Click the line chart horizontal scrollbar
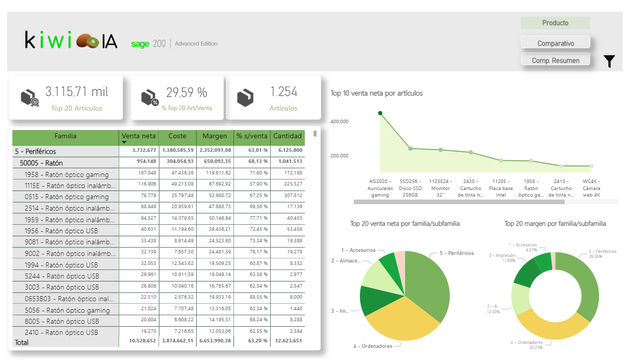Viewport: 628px width, 364px height. [458, 202]
